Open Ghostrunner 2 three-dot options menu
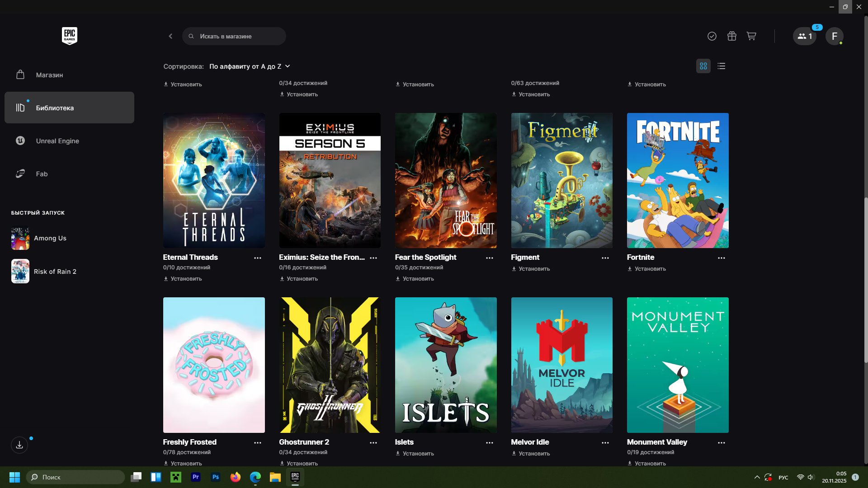 tap(373, 443)
